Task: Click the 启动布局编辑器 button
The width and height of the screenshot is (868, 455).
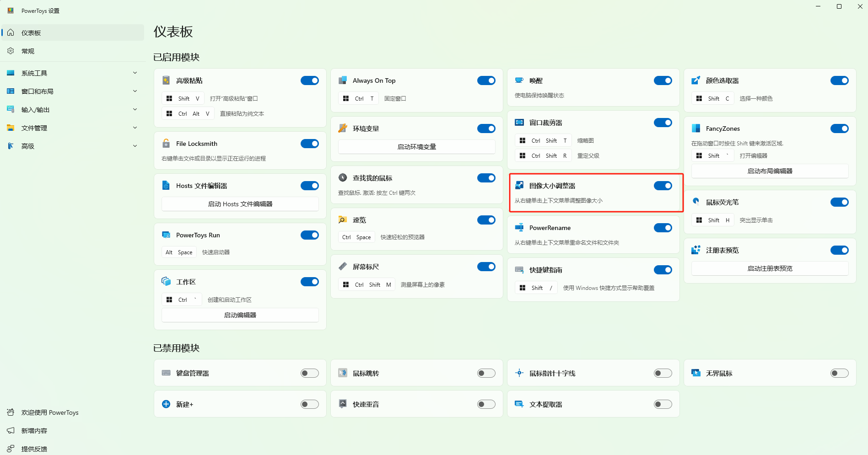Action: pyautogui.click(x=770, y=171)
